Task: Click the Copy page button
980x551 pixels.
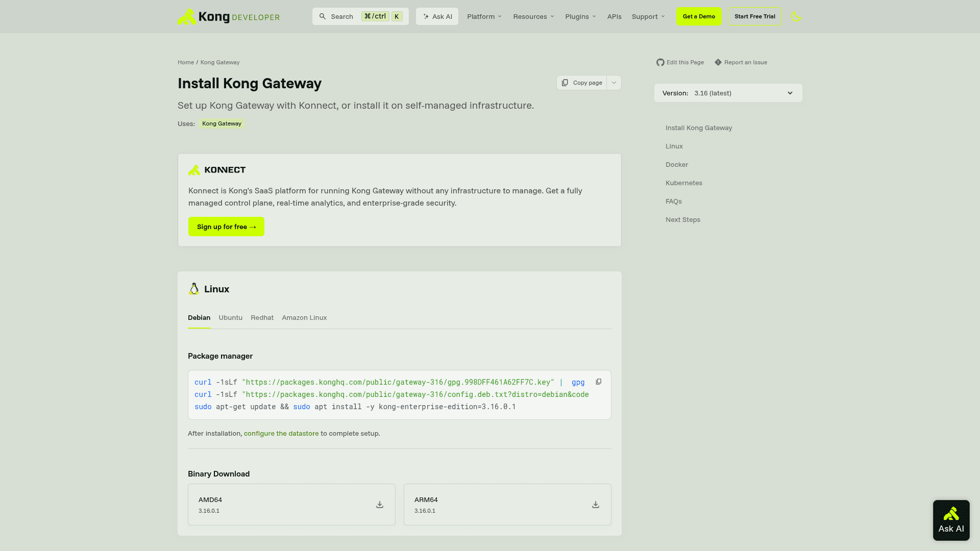Action: tap(582, 83)
